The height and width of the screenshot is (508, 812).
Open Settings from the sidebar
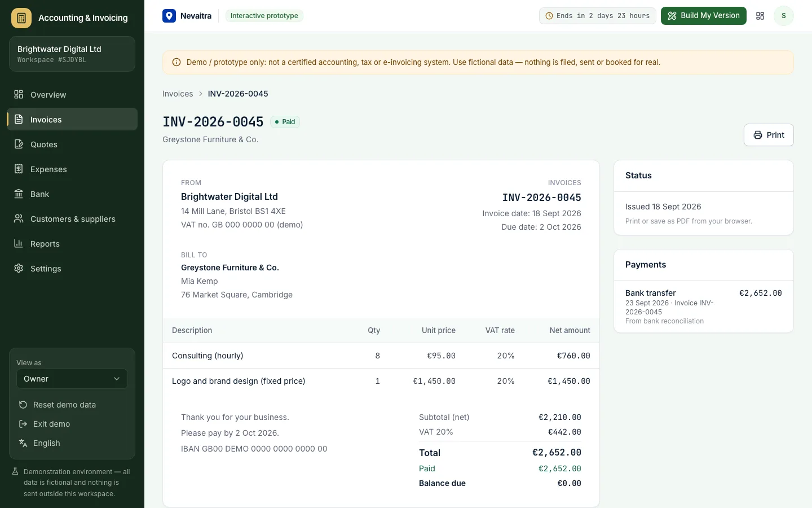coord(72,269)
